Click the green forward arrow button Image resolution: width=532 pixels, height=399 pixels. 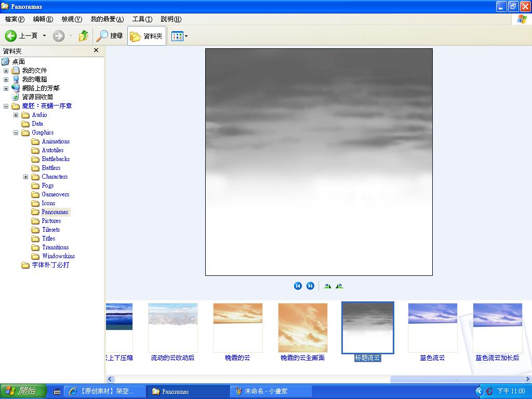[x=59, y=36]
